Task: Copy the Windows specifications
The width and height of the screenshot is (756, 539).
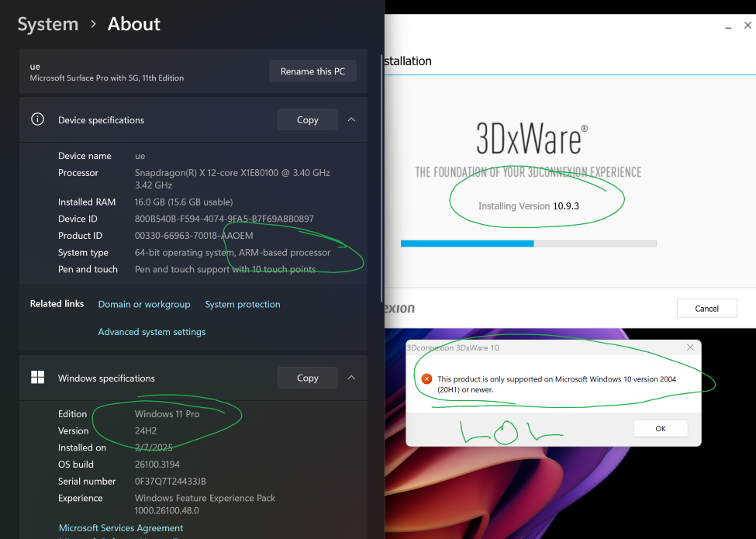Action: tap(308, 378)
